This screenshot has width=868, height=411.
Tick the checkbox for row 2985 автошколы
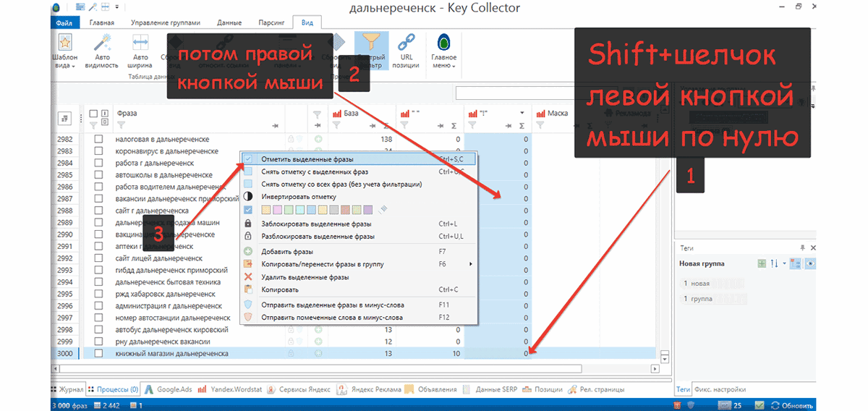pyautogui.click(x=99, y=175)
